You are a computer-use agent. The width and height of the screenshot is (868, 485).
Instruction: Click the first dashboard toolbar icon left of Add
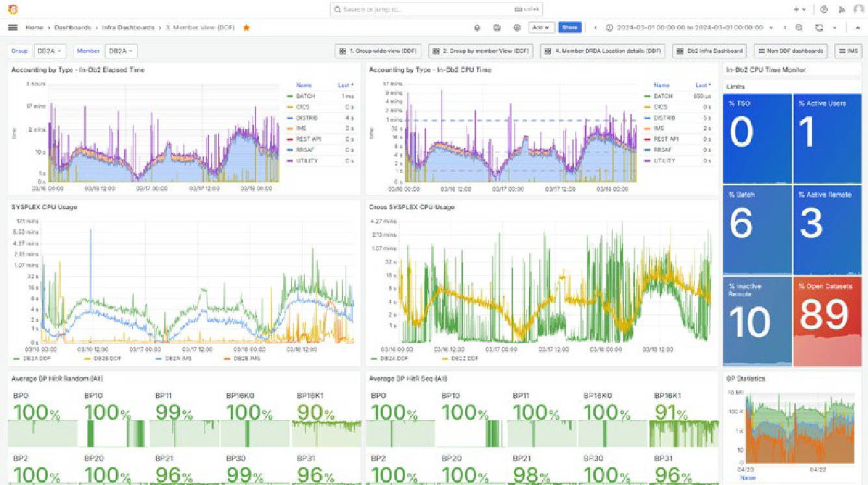click(477, 28)
